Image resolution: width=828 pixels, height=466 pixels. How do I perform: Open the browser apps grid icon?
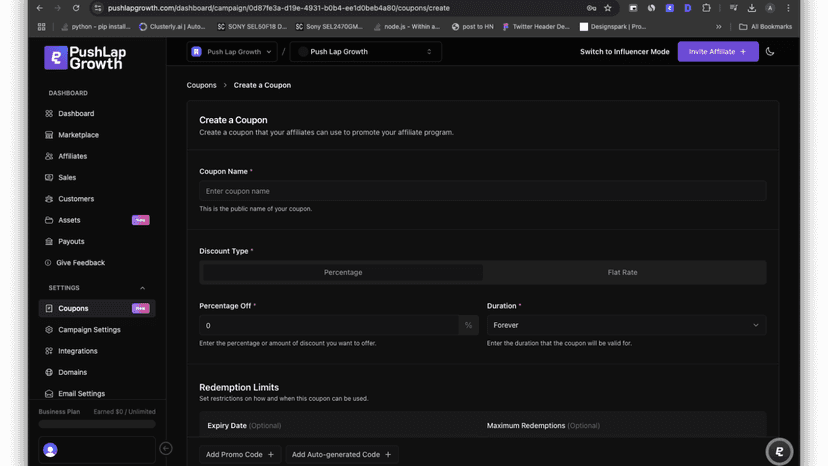(x=42, y=26)
